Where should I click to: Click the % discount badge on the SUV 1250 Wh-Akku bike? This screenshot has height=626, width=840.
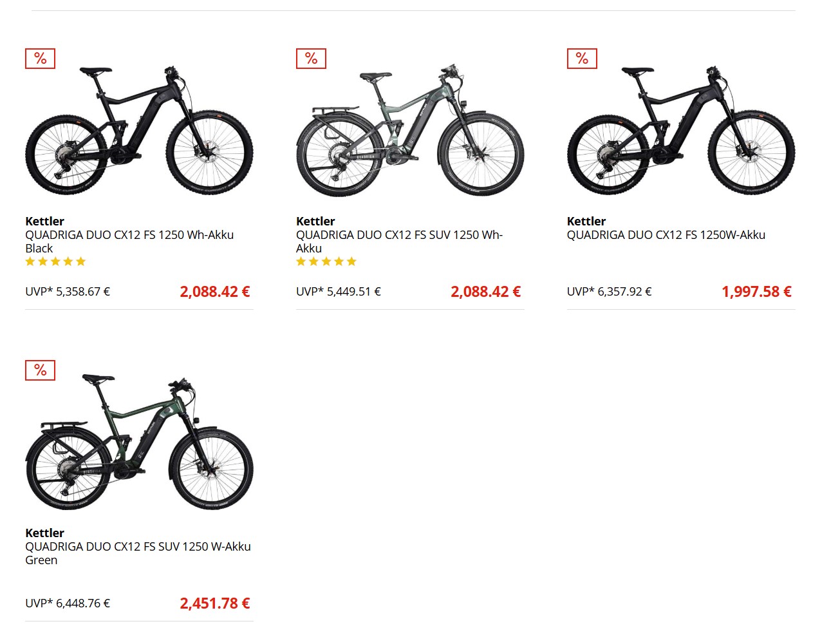coord(311,58)
